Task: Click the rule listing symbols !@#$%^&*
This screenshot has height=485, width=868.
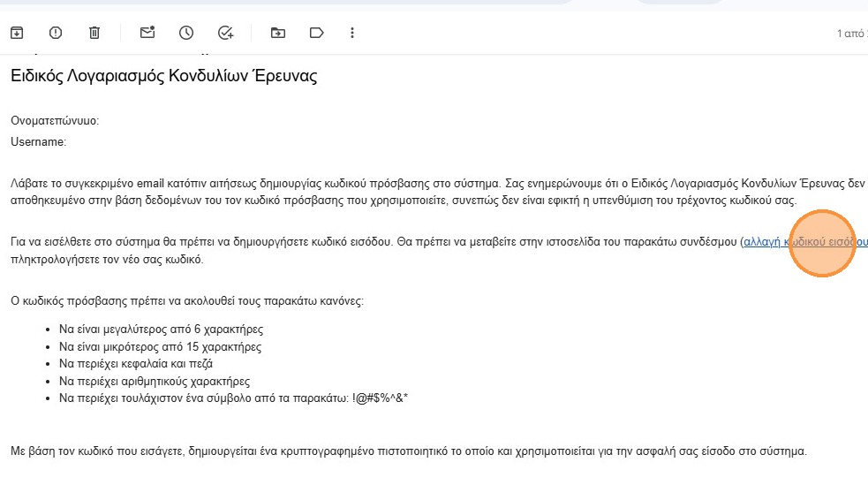Action: (x=233, y=398)
